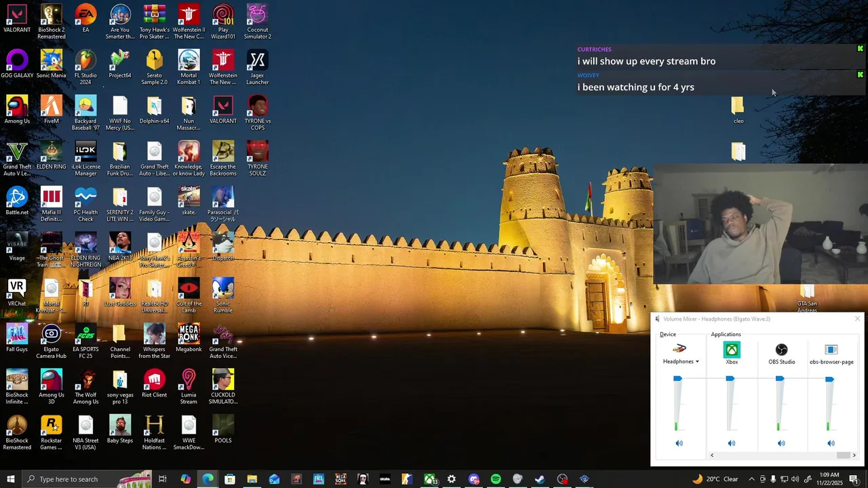Click Volume Mixer left scroll arrow
Screen dimensions: 868x488
(x=711, y=455)
